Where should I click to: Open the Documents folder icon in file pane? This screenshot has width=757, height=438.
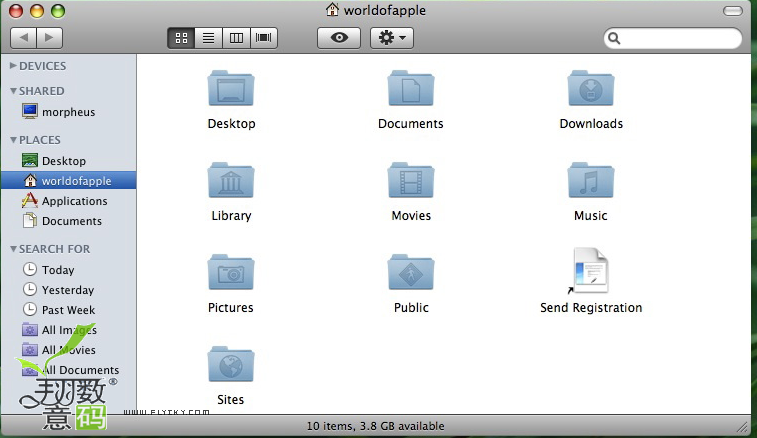pos(411,88)
